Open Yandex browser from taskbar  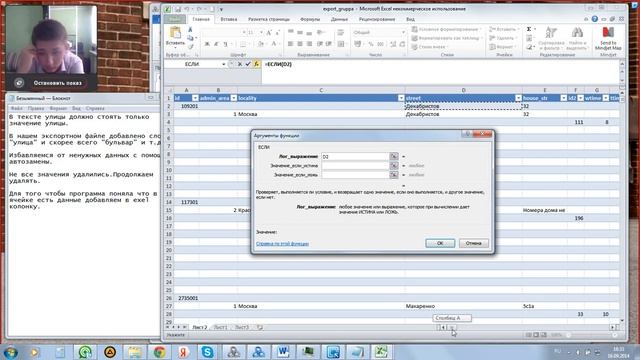coord(183,352)
